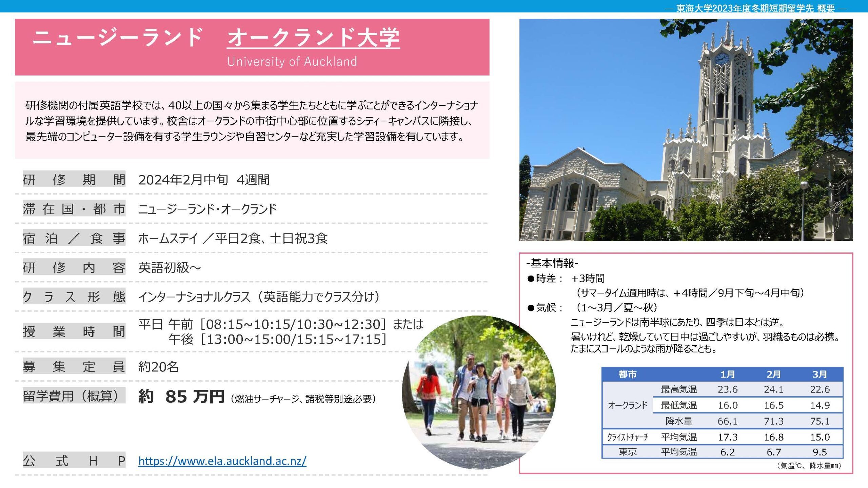Click the クライストチャーチ row cell
868x488 pixels.
click(x=628, y=437)
